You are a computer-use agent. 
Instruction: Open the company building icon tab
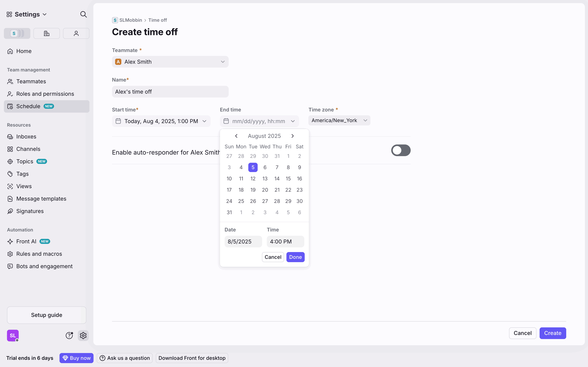click(x=46, y=33)
